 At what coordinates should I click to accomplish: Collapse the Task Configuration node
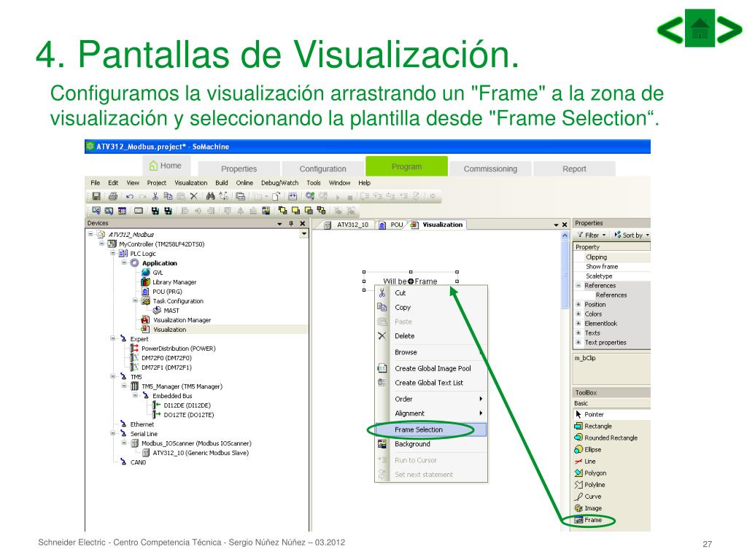(x=135, y=300)
